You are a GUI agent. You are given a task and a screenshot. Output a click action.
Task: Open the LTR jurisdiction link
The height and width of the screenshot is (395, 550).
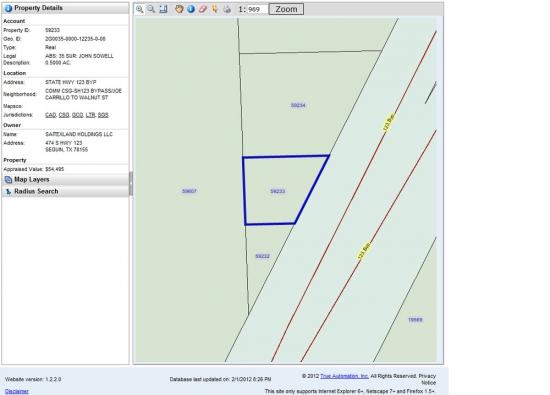90,115
